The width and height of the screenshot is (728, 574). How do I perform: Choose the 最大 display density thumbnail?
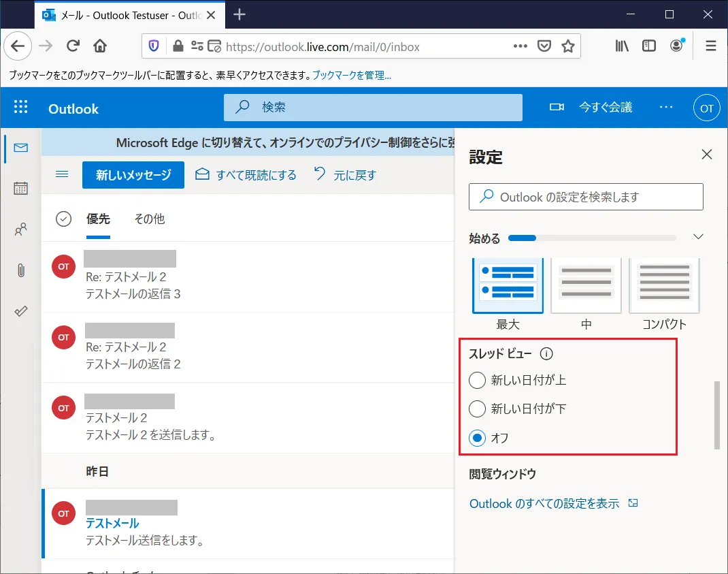tap(508, 285)
